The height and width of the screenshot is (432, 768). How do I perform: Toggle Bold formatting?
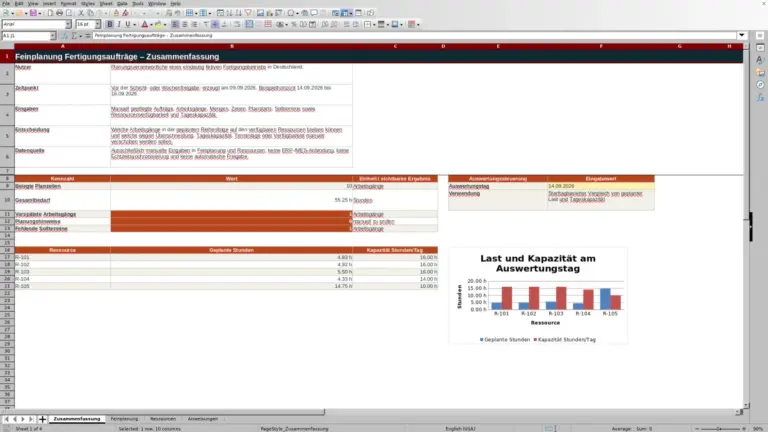109,24
